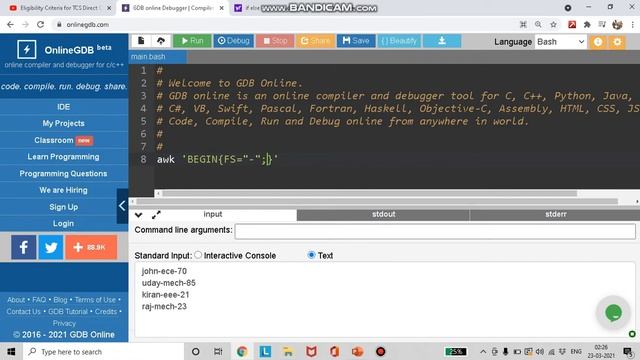
Task: Click the Share button
Action: pyautogui.click(x=315, y=41)
